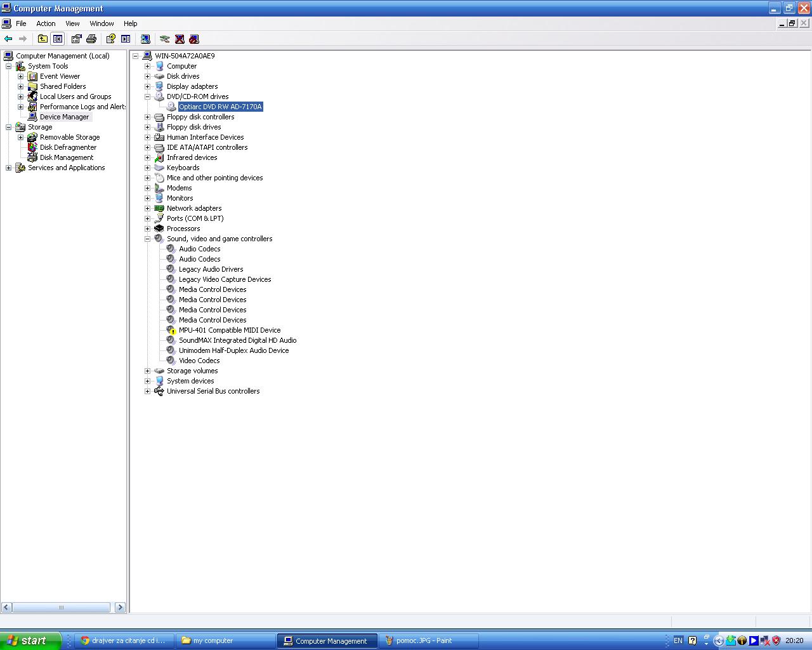This screenshot has height=650, width=812.
Task: Click the Disable device toolbar icon
Action: [x=194, y=39]
